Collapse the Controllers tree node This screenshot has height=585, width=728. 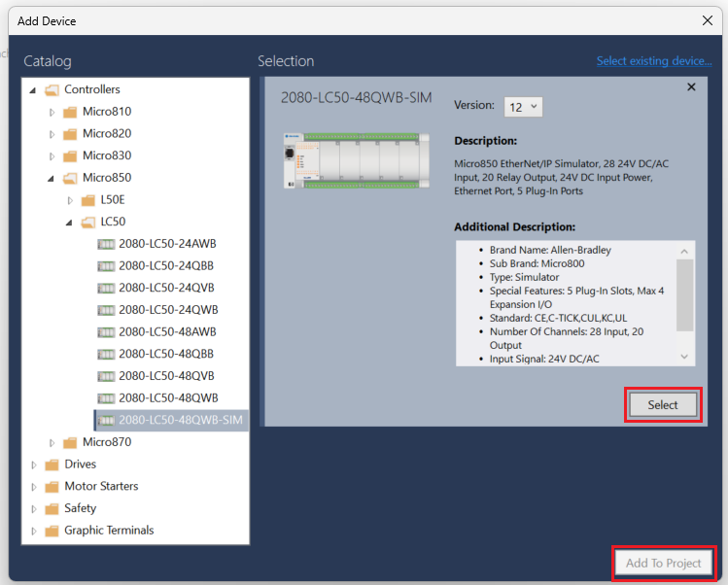click(32, 90)
